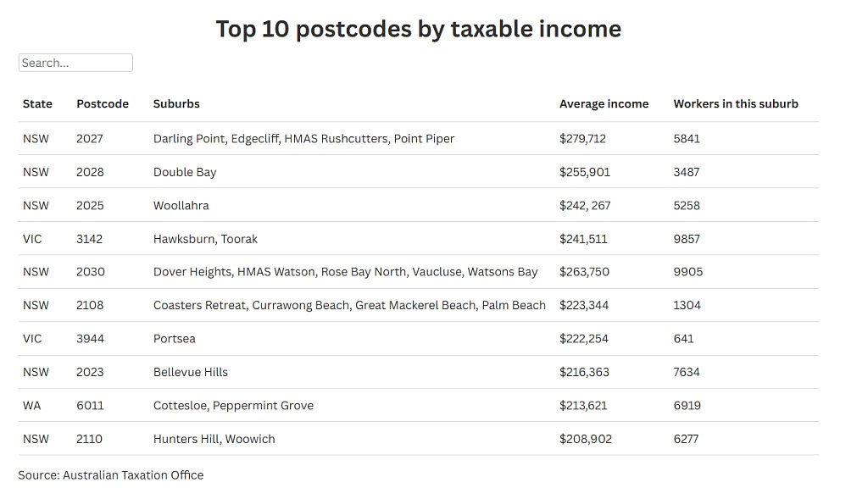Sort by the State column header
This screenshot has height=488, width=868.
pos(37,104)
